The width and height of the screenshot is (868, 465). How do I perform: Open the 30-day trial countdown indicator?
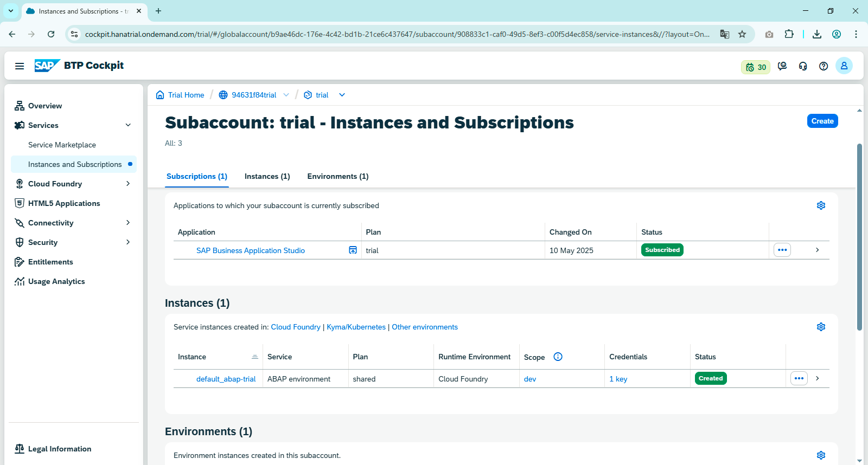tap(756, 67)
